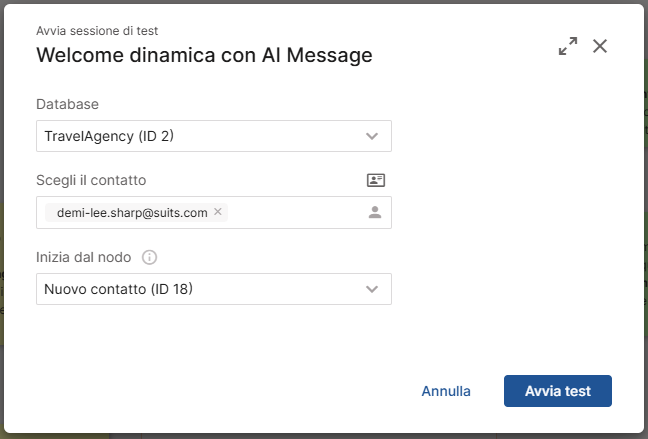
Task: Click the Inizia dal nodo label text
Action: pos(83,257)
